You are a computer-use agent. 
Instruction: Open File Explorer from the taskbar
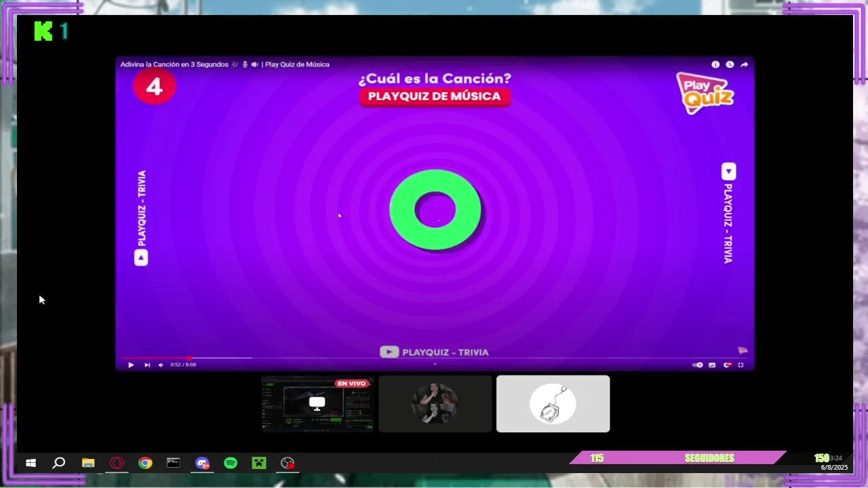coord(88,463)
